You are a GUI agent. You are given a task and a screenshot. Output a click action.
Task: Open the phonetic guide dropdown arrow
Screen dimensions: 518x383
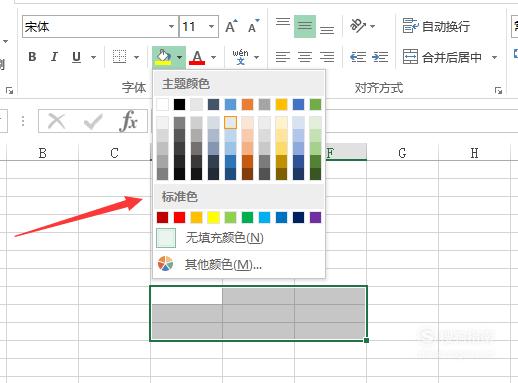click(x=257, y=57)
